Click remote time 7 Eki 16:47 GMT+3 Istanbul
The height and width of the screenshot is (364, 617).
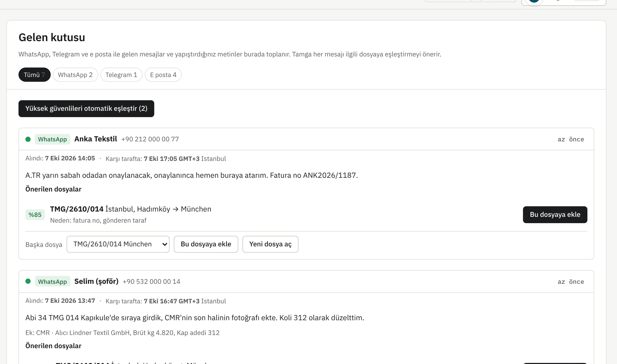(185, 301)
